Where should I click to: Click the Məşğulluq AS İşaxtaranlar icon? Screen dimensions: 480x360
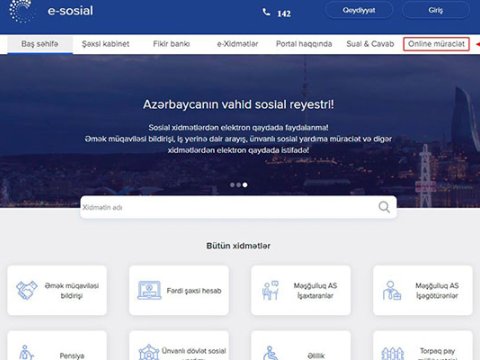[x=270, y=290]
